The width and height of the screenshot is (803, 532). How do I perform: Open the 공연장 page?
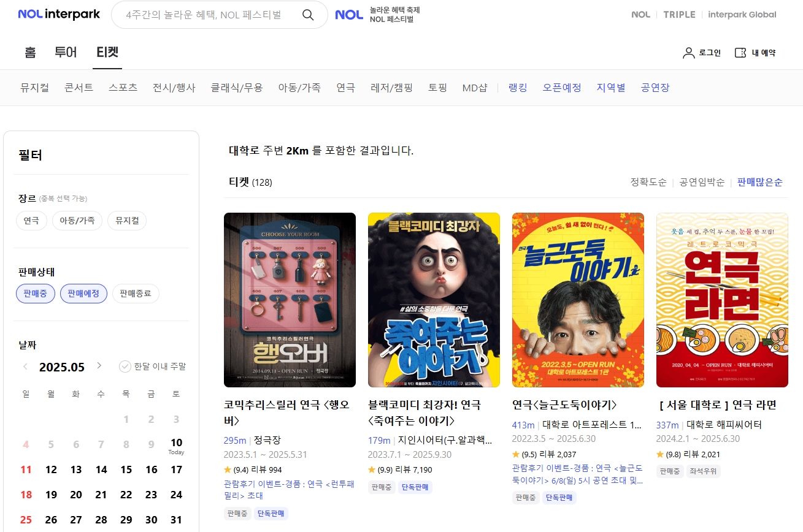pos(655,88)
